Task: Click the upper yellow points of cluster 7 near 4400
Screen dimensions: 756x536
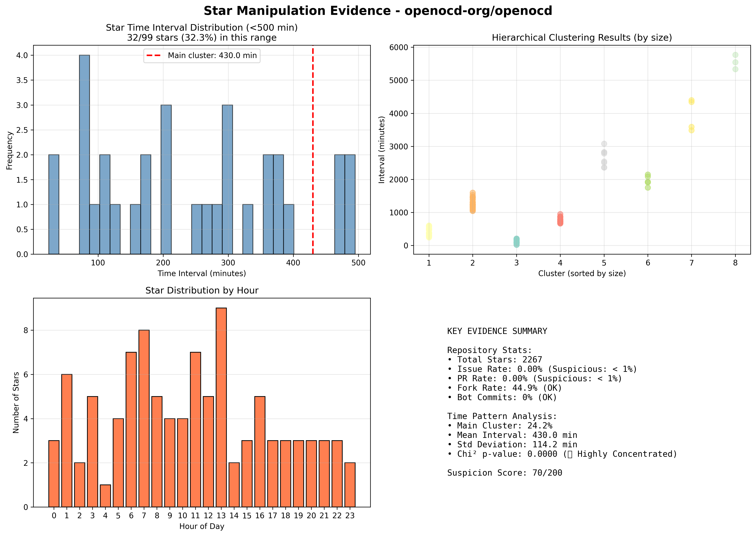Action: pyautogui.click(x=691, y=101)
